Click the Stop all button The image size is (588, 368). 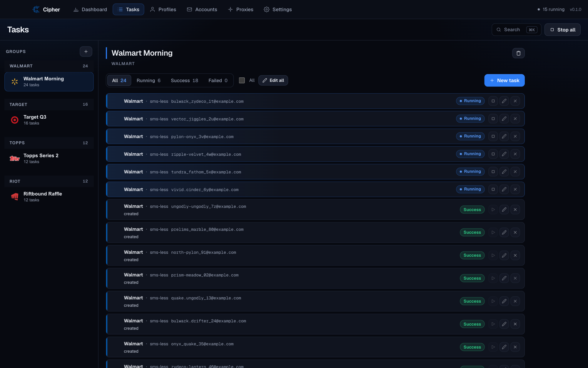coord(562,30)
